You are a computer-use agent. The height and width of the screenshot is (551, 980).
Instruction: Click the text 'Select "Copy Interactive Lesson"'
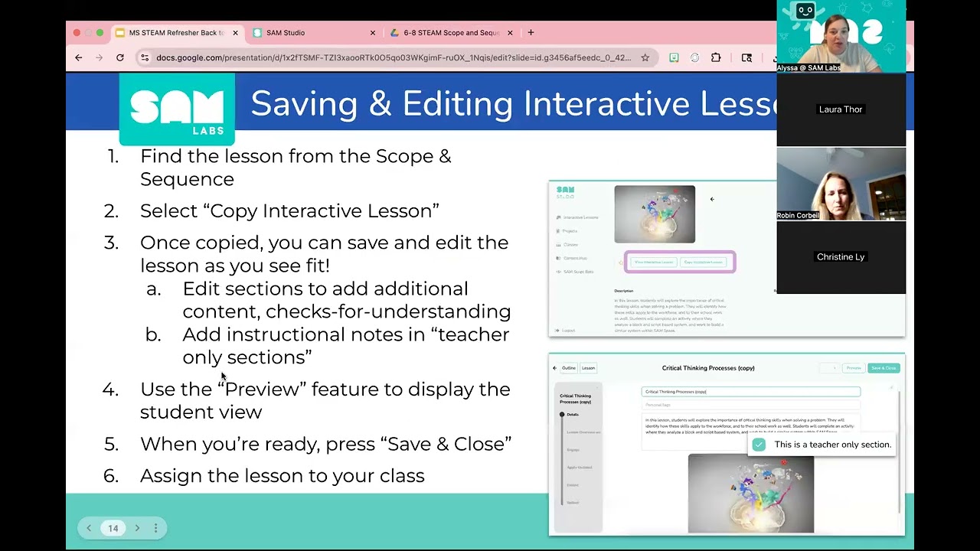pos(289,210)
